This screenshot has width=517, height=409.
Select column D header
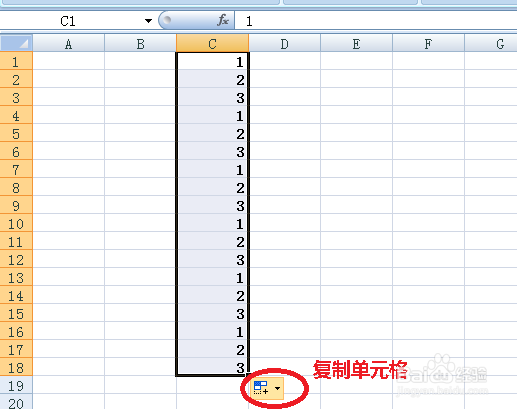pyautogui.click(x=284, y=44)
